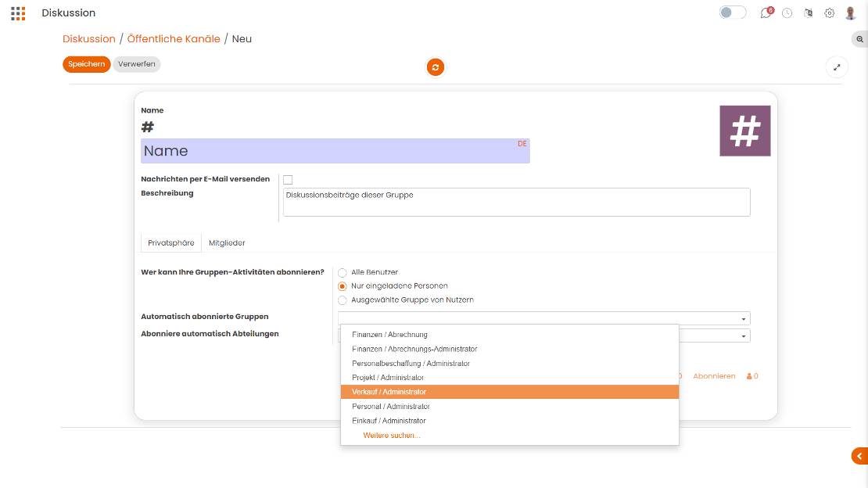This screenshot has height=488, width=868.
Task: Switch to the Mitglieder tab
Action: 227,243
